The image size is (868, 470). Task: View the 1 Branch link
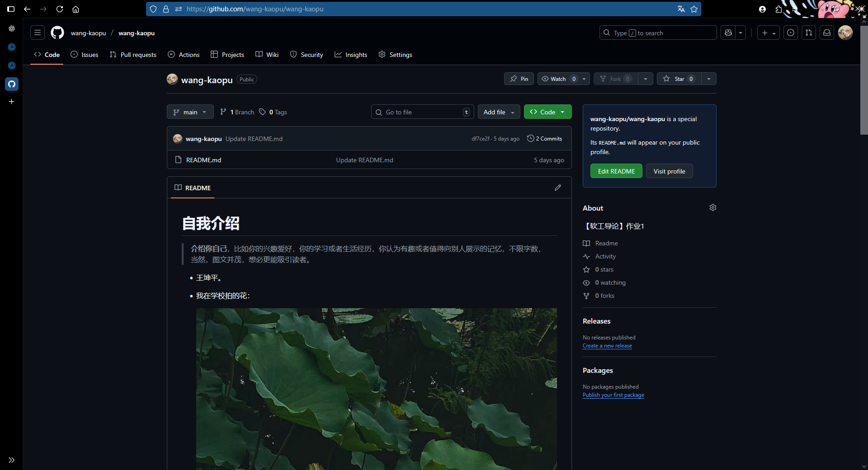click(x=237, y=112)
